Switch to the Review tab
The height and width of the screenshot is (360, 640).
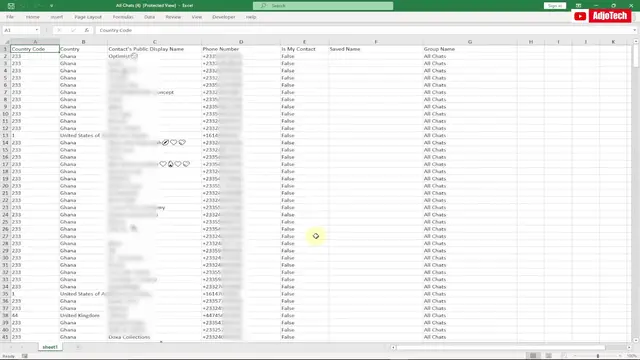point(173,17)
